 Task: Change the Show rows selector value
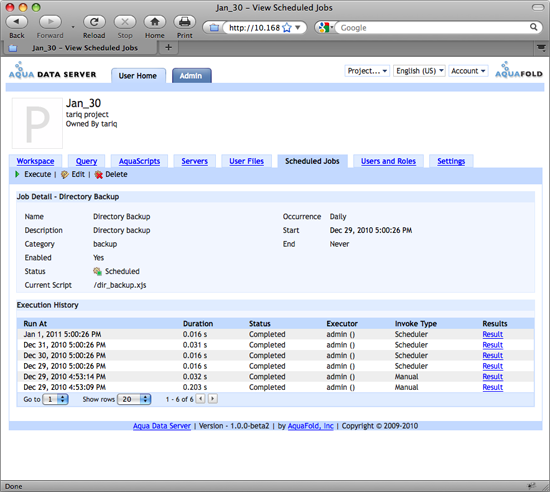(134, 399)
